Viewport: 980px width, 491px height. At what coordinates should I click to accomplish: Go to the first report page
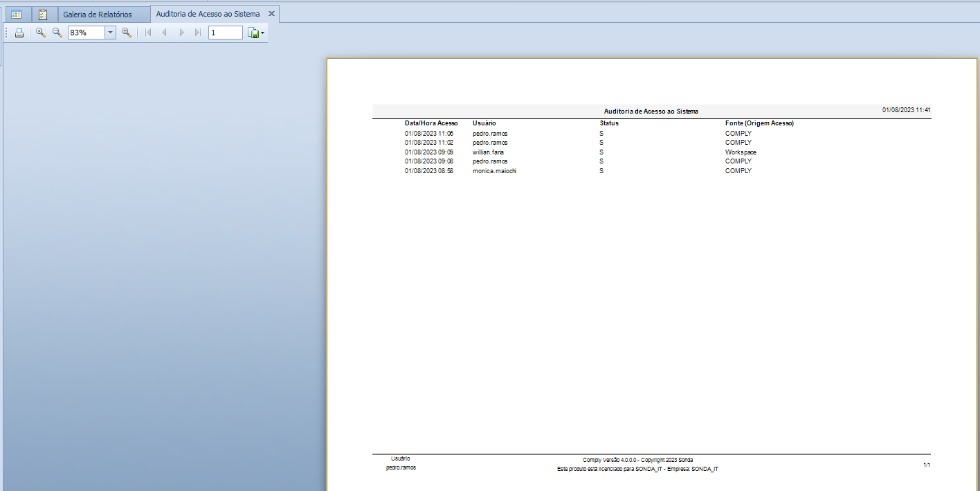coord(148,33)
